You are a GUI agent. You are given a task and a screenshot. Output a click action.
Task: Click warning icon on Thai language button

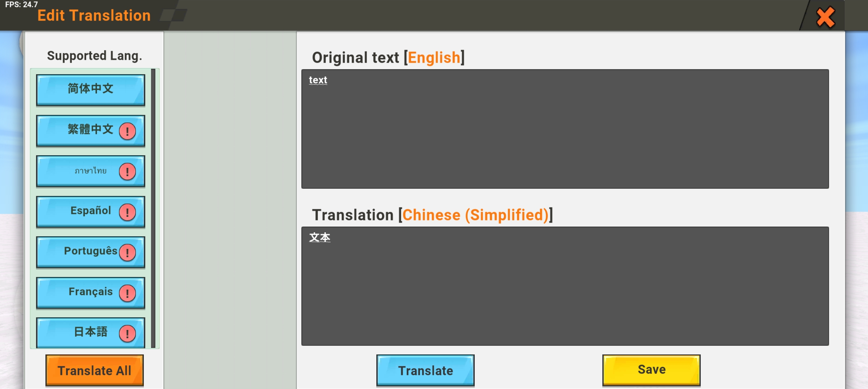pyautogui.click(x=127, y=171)
